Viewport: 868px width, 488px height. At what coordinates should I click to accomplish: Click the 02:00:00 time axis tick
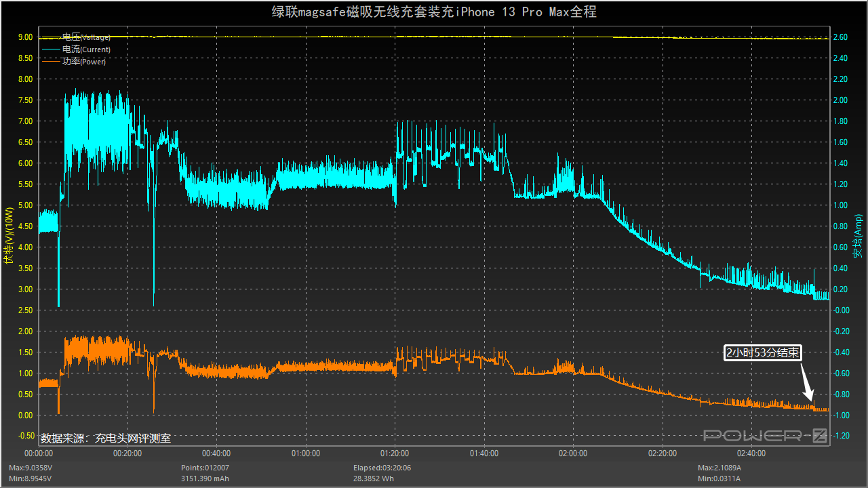tap(573, 453)
